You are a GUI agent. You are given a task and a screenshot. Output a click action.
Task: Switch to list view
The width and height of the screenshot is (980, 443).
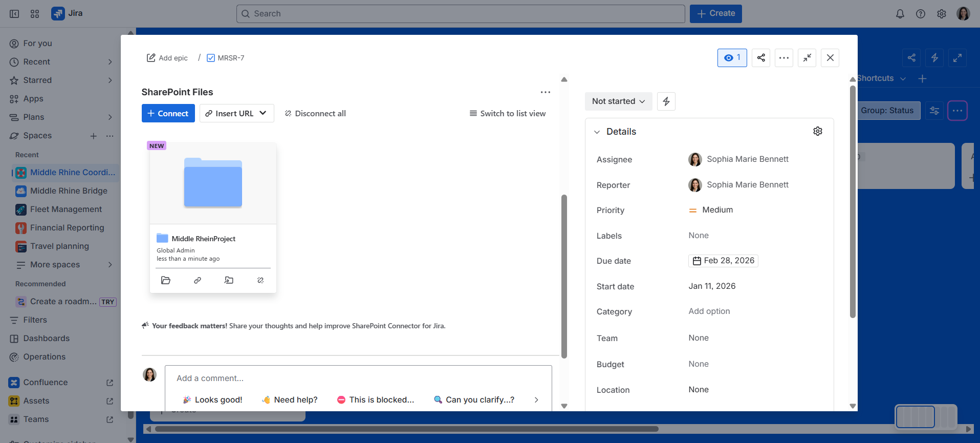(507, 114)
